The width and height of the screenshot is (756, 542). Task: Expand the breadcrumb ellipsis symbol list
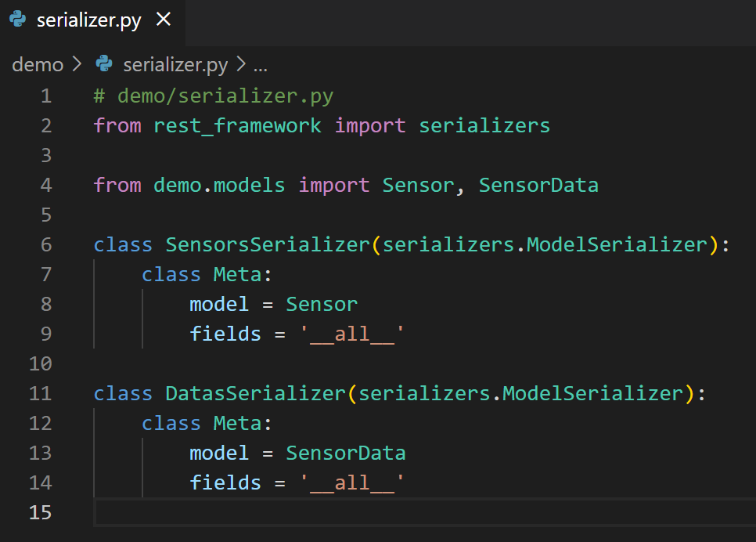pos(261,65)
